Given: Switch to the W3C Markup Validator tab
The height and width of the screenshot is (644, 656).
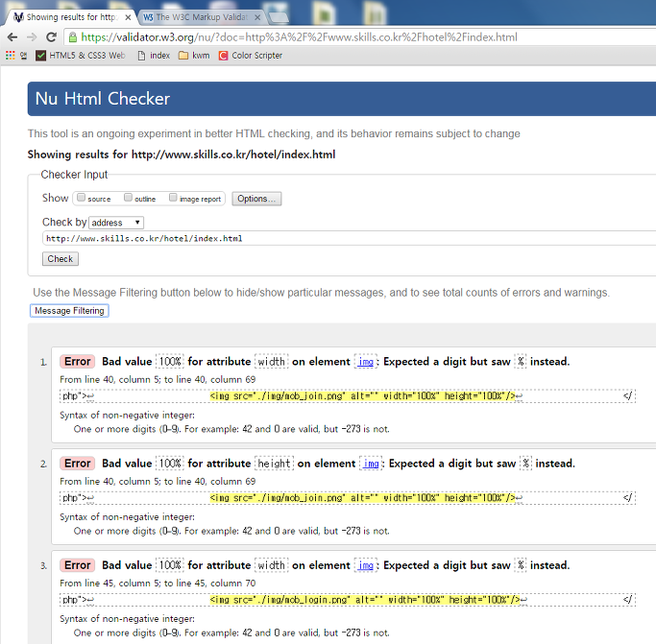Looking at the screenshot, I should click(201, 17).
